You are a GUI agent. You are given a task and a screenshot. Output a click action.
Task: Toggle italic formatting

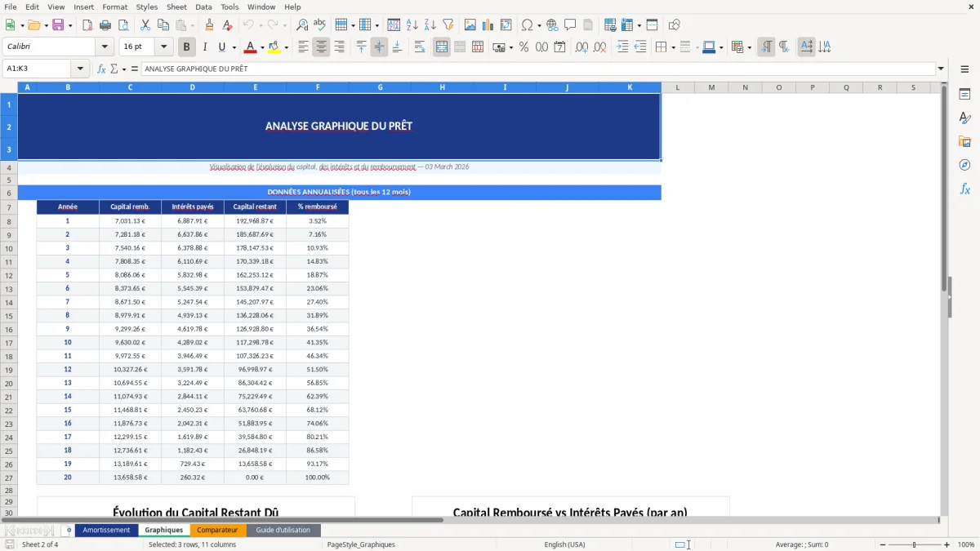click(x=205, y=47)
